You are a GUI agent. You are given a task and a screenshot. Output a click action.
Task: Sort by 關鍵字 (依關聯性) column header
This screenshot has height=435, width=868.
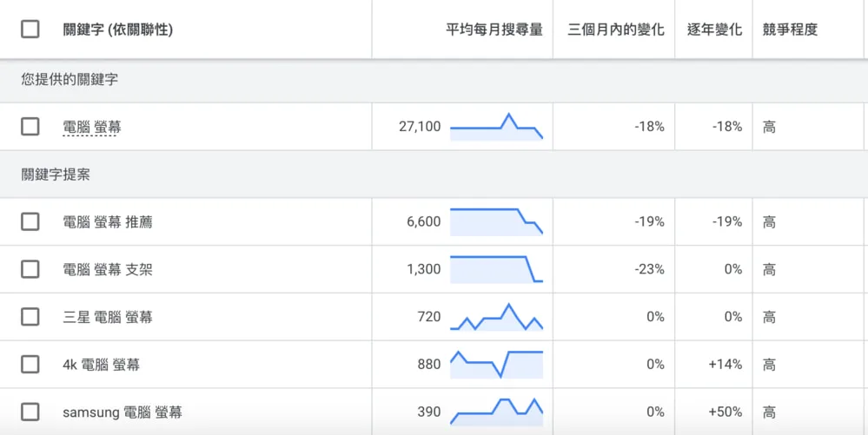(x=118, y=30)
